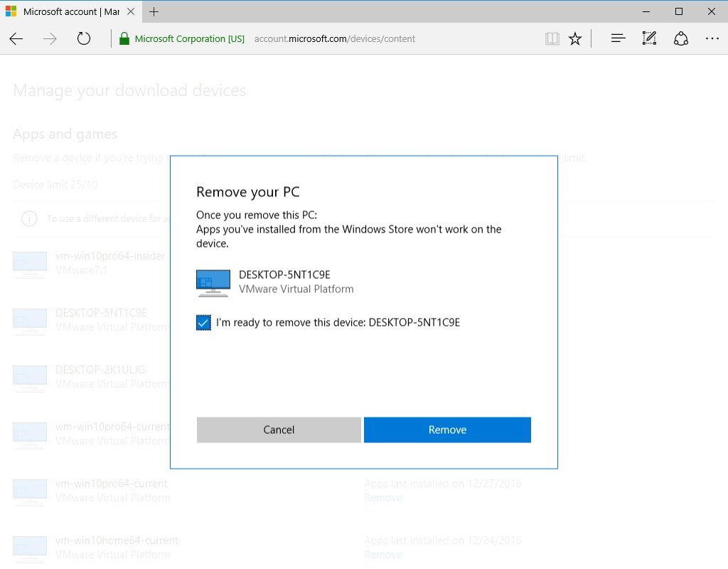Image resolution: width=728 pixels, height=569 pixels.
Task: Start a Web Note on this page
Action: [649, 38]
